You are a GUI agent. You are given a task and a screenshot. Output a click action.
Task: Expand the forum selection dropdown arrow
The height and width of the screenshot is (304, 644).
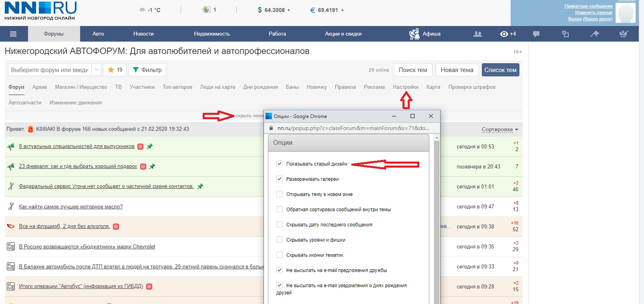tap(97, 70)
